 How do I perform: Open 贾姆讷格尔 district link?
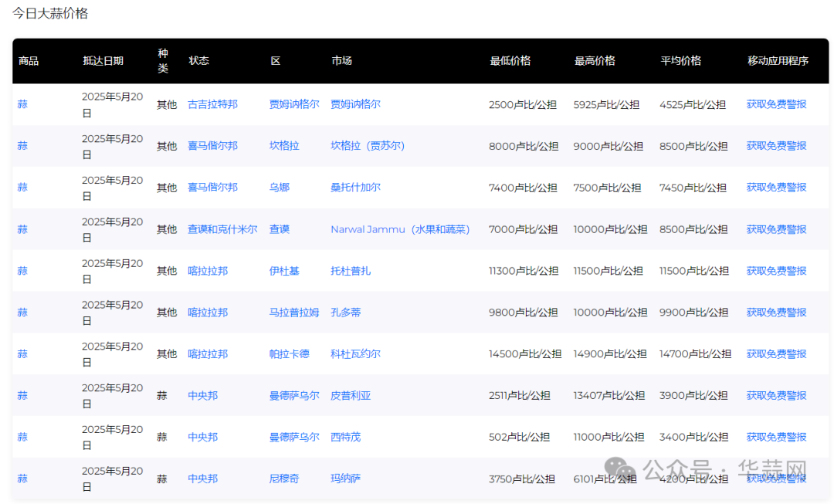coord(294,104)
